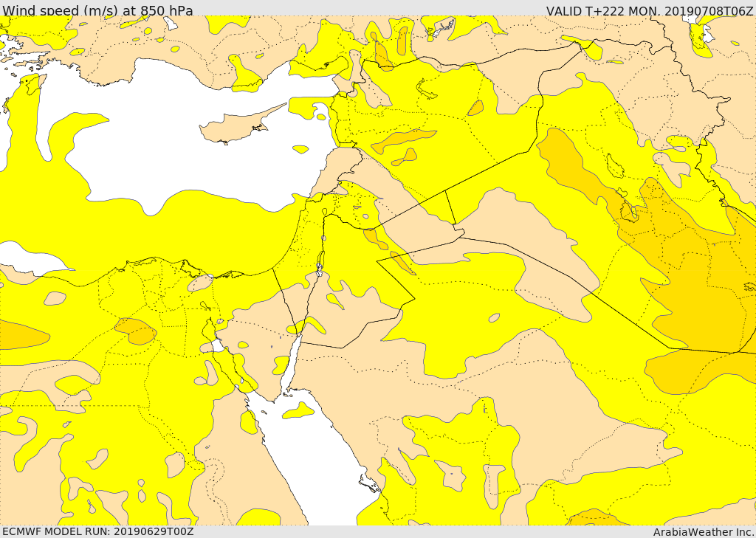Click the 'ArabiaWeather Inc' credit text
Viewport: 756px width, 538px height.
click(x=704, y=532)
